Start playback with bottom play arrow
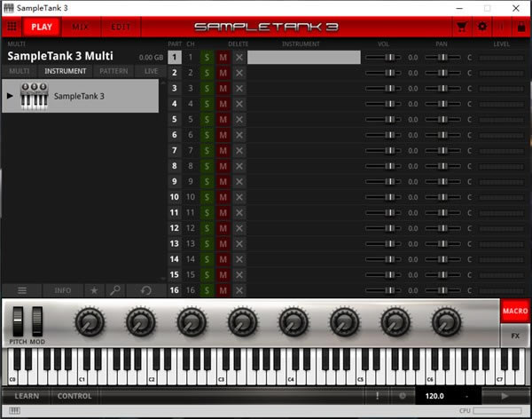The image size is (532, 419). [x=505, y=396]
